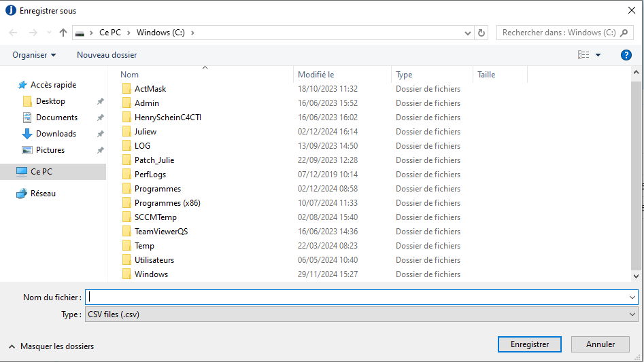Select the Patch_Julie folder icon
Screen dimensions: 644x362
126,160
